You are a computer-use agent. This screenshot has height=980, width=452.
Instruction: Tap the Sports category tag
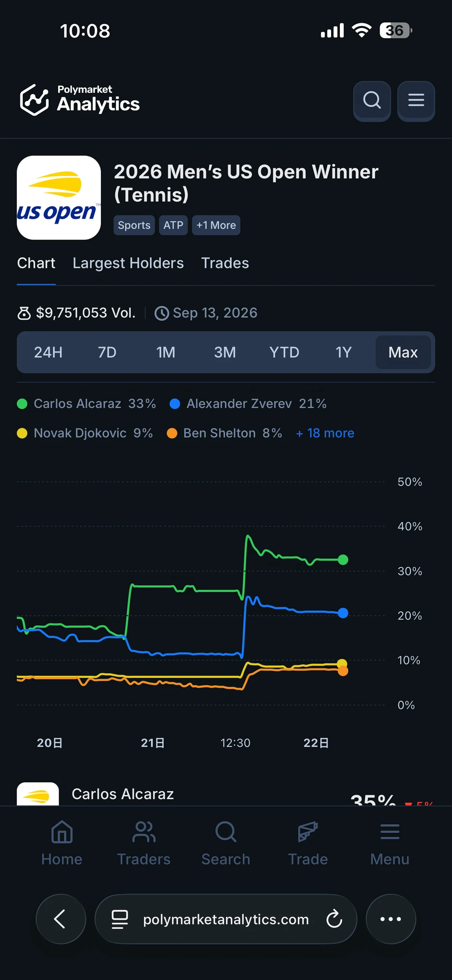[134, 225]
